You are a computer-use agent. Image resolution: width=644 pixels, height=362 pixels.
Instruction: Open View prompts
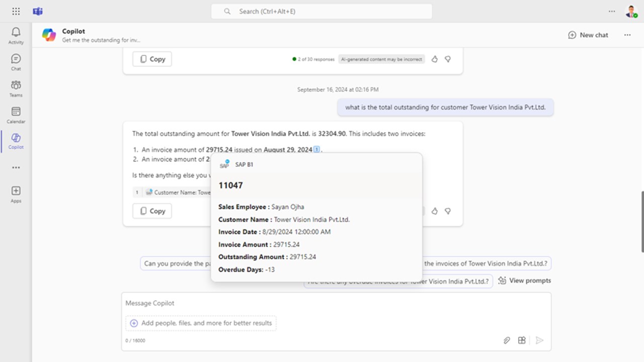524,281
